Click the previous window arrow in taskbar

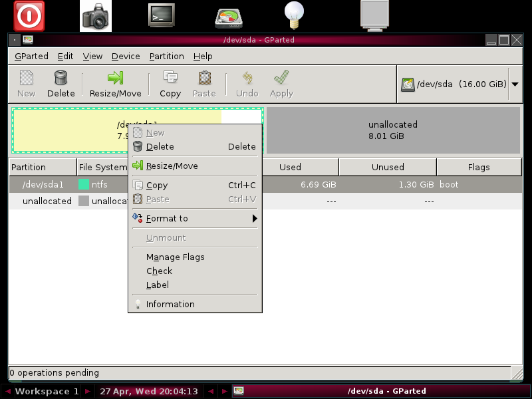(211, 391)
